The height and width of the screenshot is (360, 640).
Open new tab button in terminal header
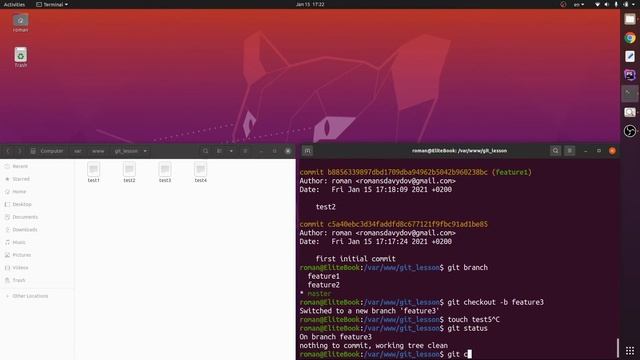pos(308,151)
